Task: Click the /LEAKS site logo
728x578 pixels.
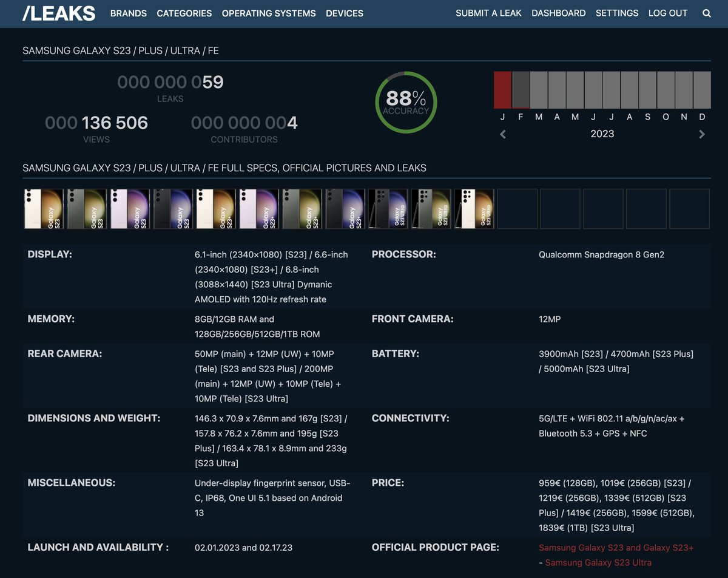Action: [x=59, y=13]
